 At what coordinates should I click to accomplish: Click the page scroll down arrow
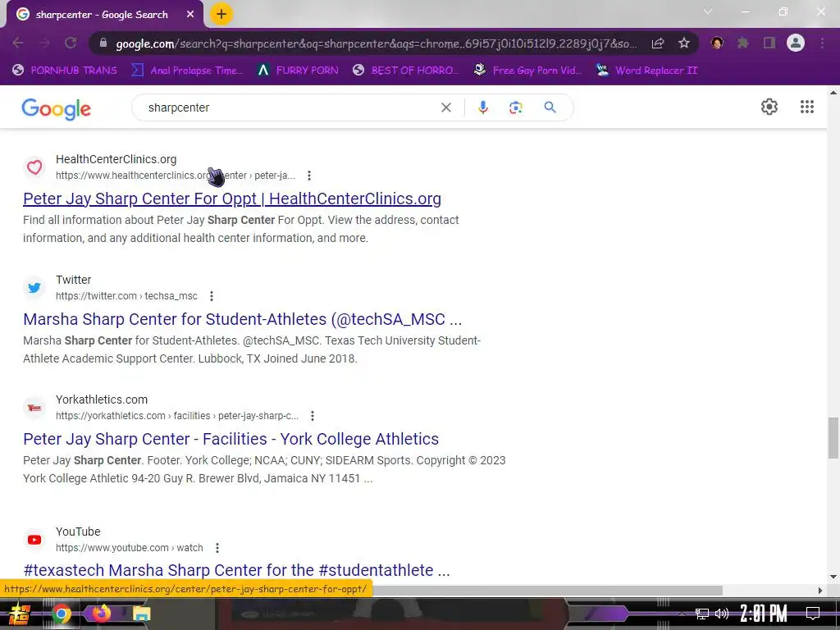pos(833,577)
